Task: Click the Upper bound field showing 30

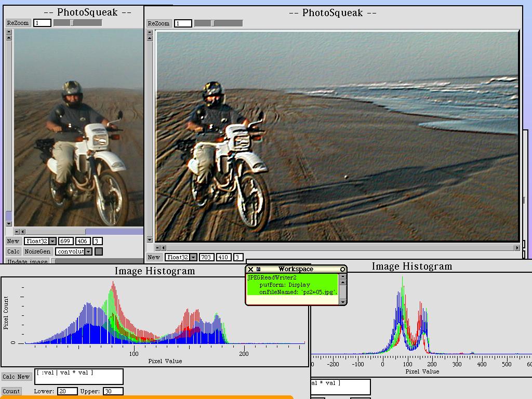Action: (x=113, y=391)
